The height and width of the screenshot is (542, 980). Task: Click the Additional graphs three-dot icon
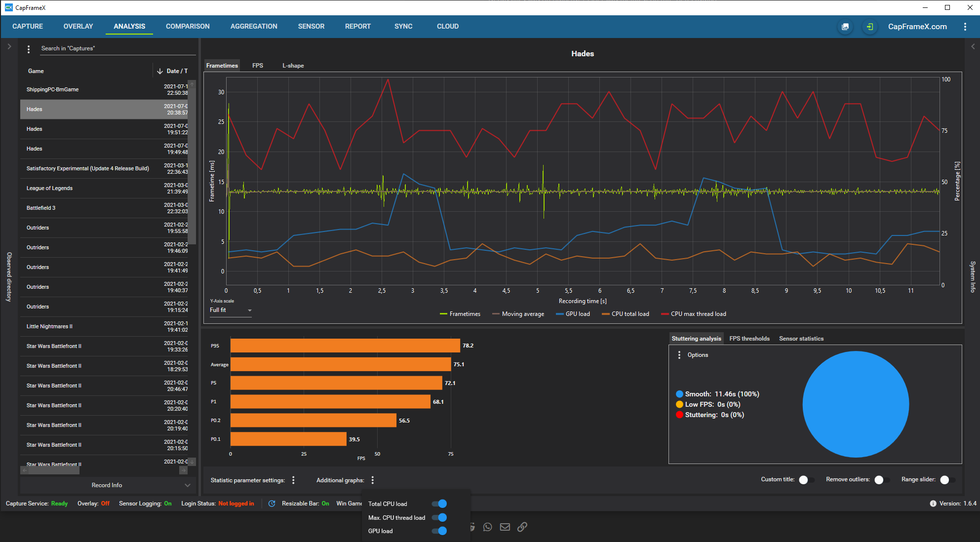click(x=373, y=480)
